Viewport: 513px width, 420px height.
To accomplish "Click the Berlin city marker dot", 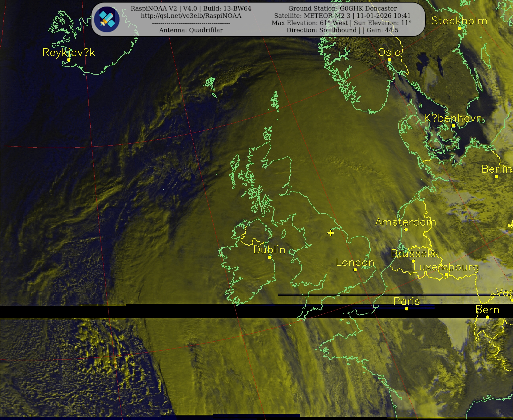I will 497,177.
